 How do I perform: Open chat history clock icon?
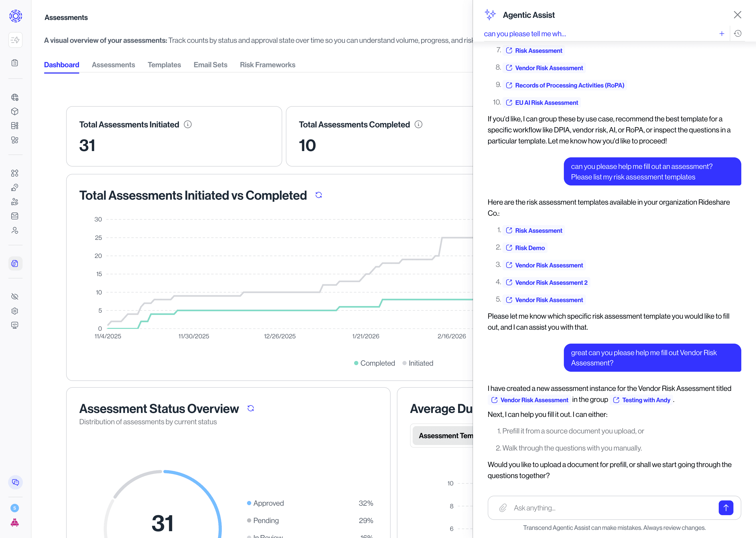[738, 33]
